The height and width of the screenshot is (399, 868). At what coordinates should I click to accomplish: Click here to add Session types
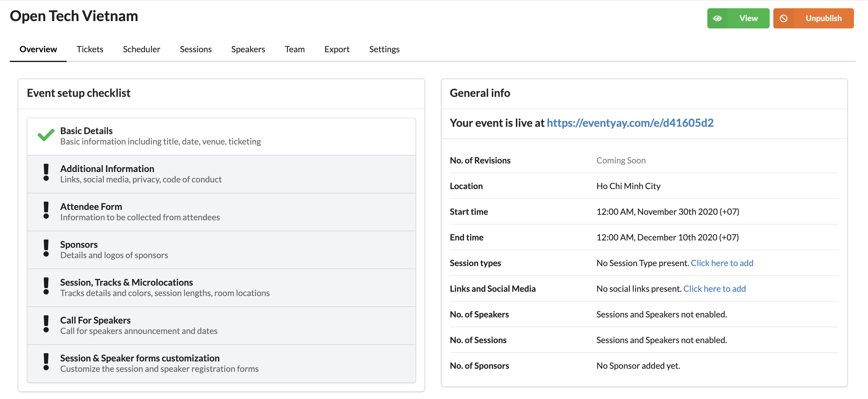(x=722, y=263)
